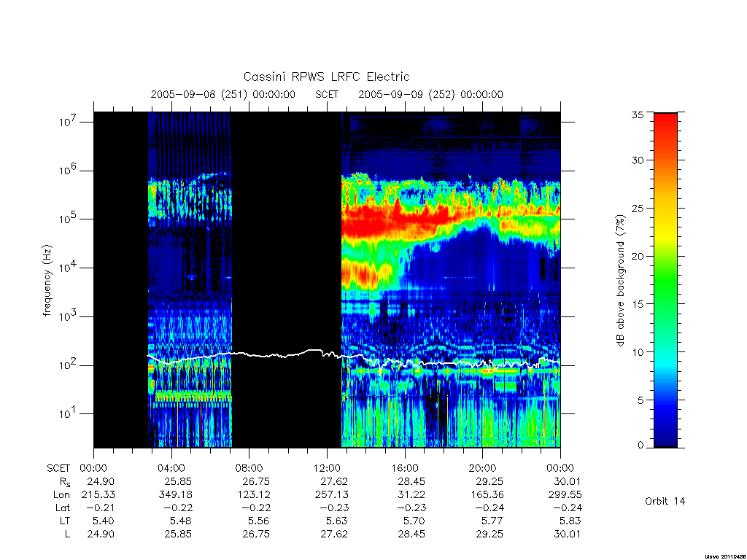Click the 'dB above background (7%)' label
The width and height of the screenshot is (747, 560).
pyautogui.click(x=620, y=281)
